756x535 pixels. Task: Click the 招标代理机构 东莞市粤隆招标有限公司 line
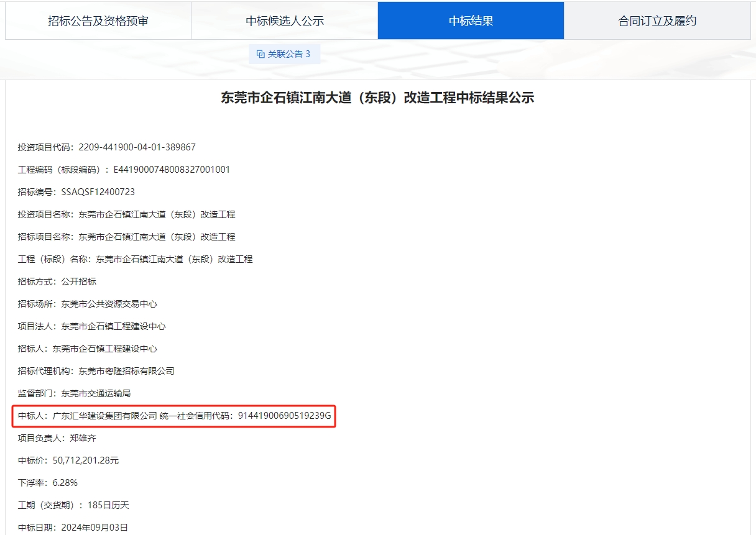pos(96,371)
